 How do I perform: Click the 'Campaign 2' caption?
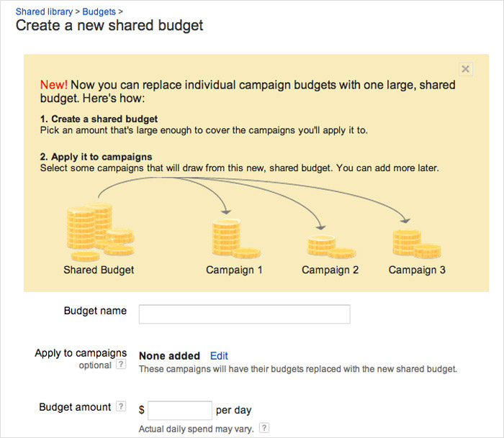(330, 270)
